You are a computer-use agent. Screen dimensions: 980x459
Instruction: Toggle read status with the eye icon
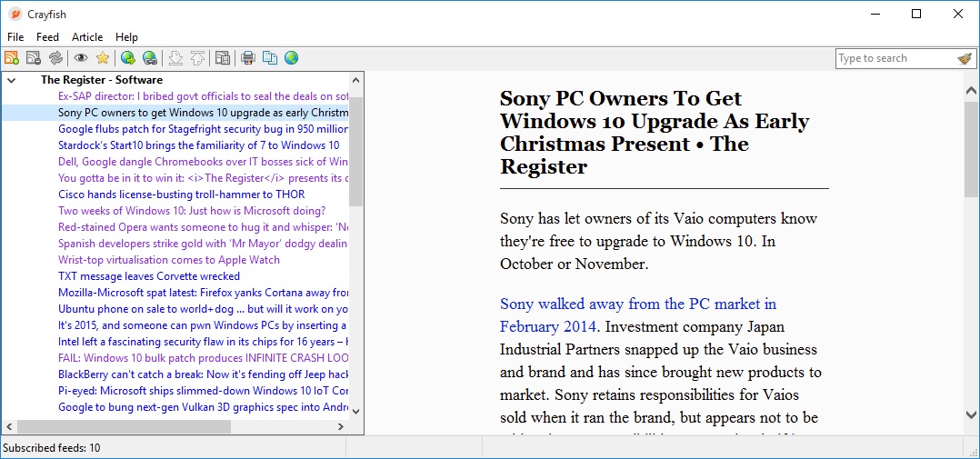[81, 58]
